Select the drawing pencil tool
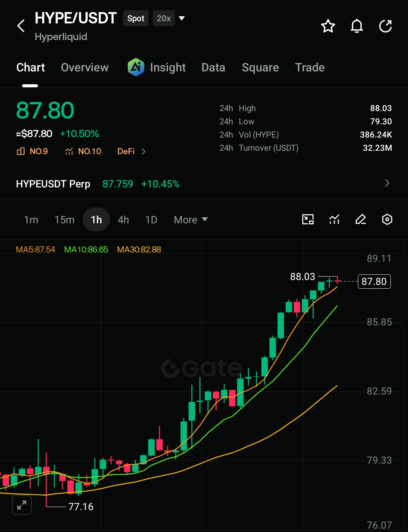408x532 pixels. (x=361, y=220)
